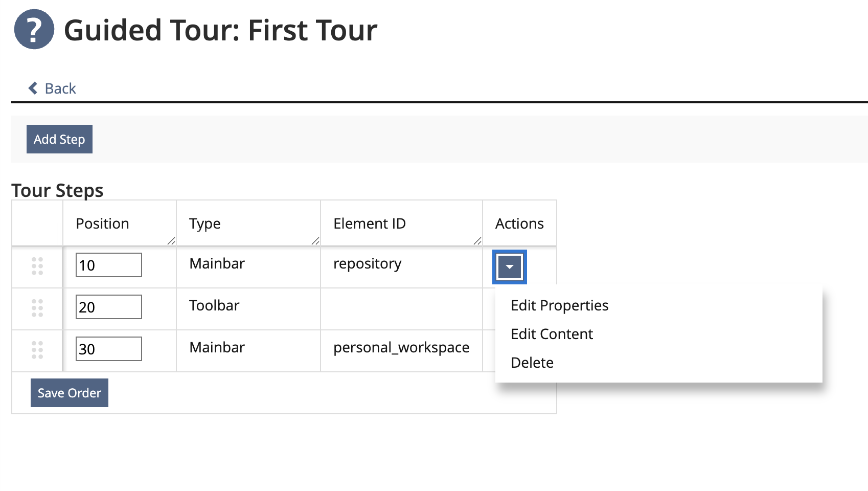868x491 pixels.
Task: Focus the position field containing 30
Action: coord(108,349)
